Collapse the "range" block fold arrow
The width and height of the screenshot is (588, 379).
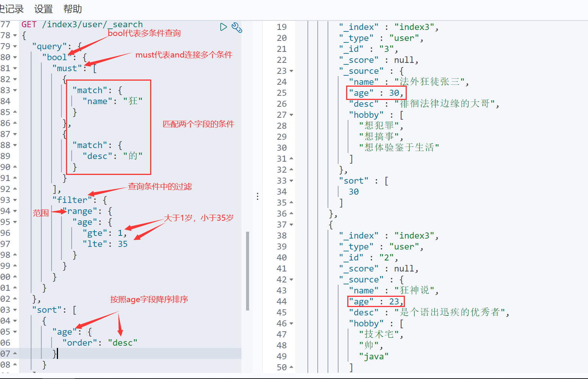(15, 211)
